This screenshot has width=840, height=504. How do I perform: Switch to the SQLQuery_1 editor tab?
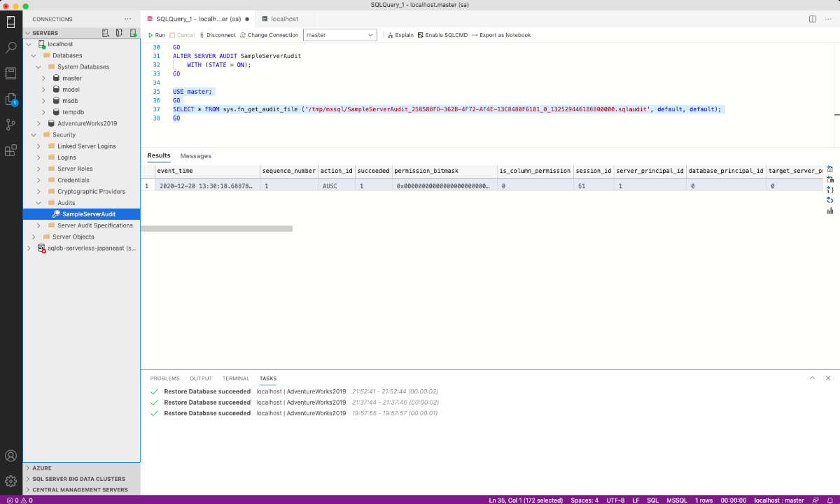[198, 19]
